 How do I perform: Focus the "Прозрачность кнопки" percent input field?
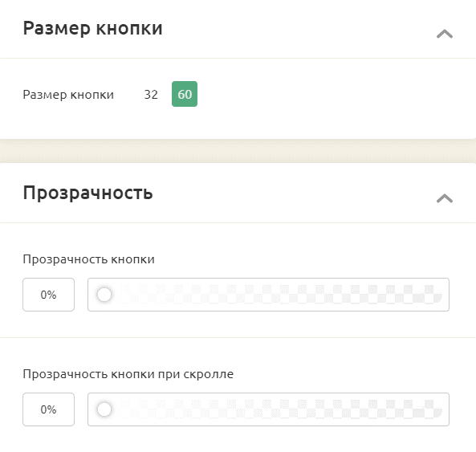(x=49, y=295)
